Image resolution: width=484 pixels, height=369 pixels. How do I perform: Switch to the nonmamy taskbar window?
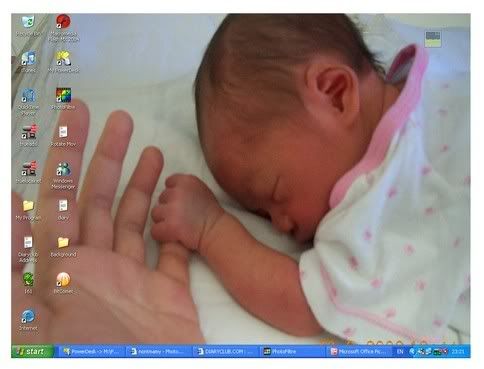[x=159, y=352]
